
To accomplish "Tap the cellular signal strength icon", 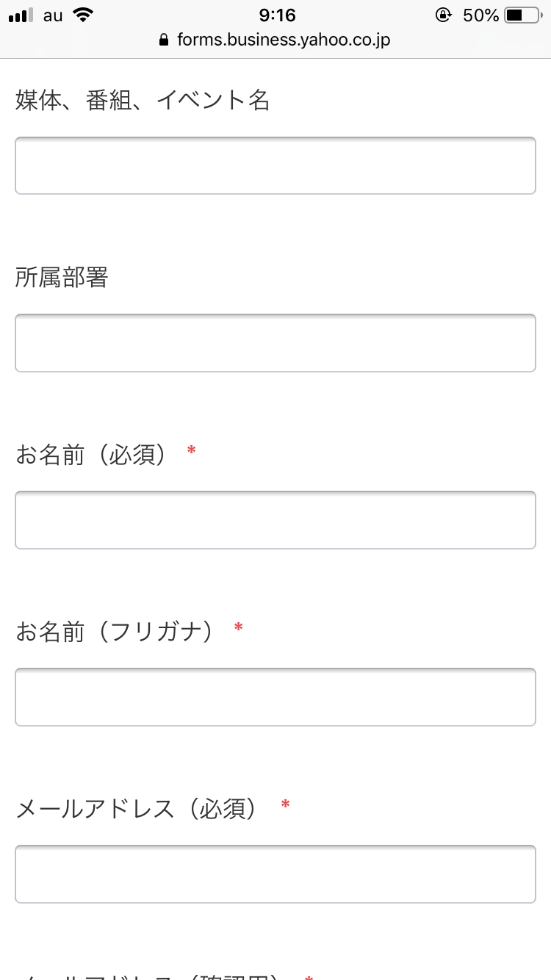I will tap(21, 15).
